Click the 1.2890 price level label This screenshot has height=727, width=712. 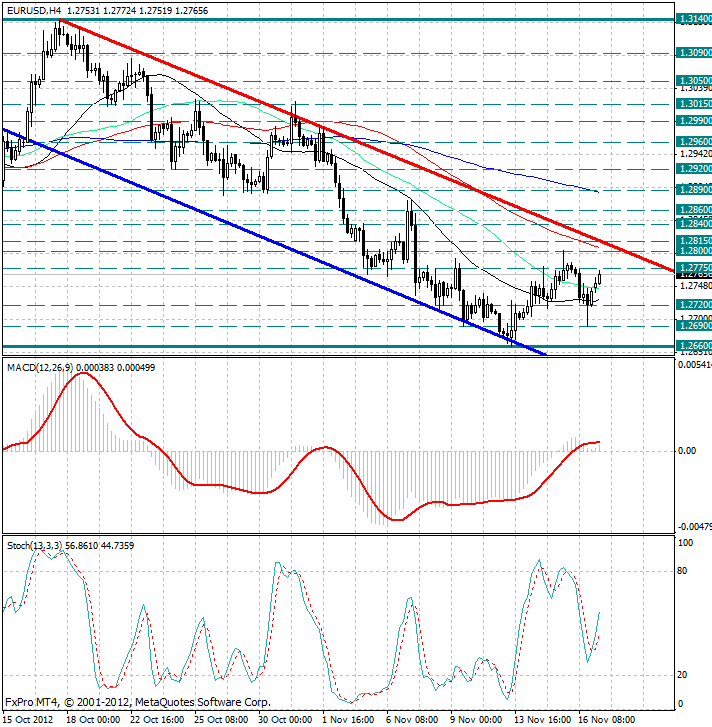[x=694, y=189]
